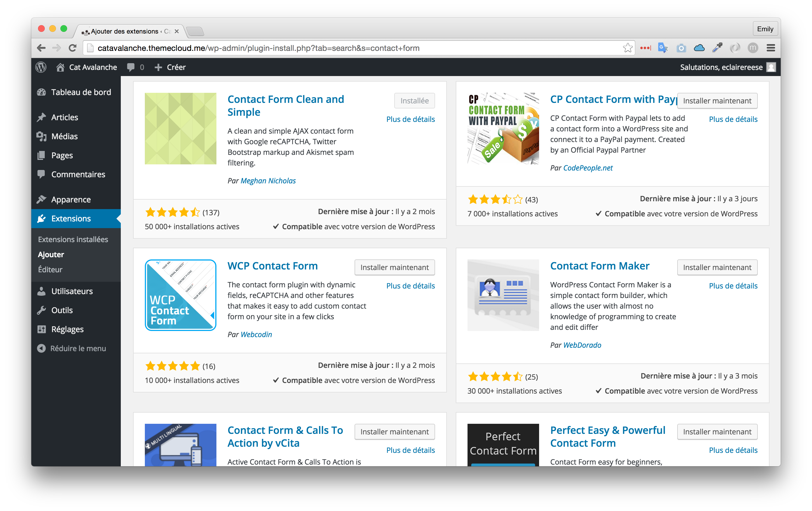This screenshot has height=511, width=812.
Task: Open the WordPress logo menu
Action: point(41,67)
